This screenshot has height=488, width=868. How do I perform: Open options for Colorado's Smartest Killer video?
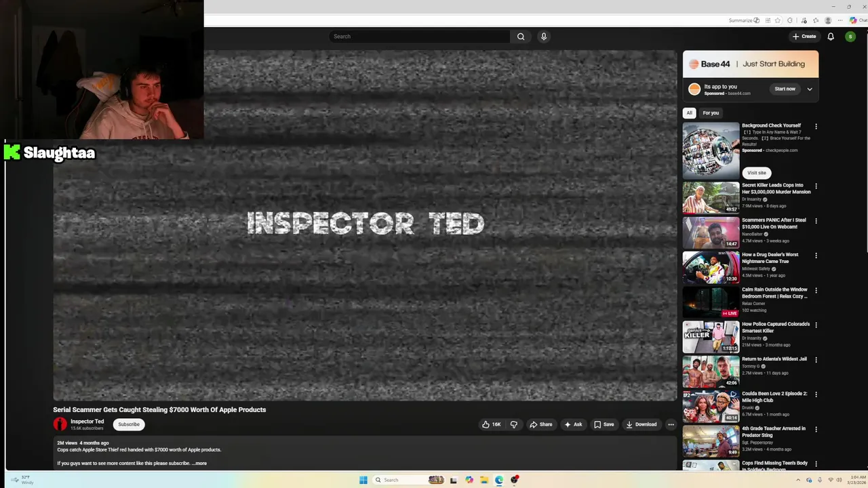[x=816, y=325]
